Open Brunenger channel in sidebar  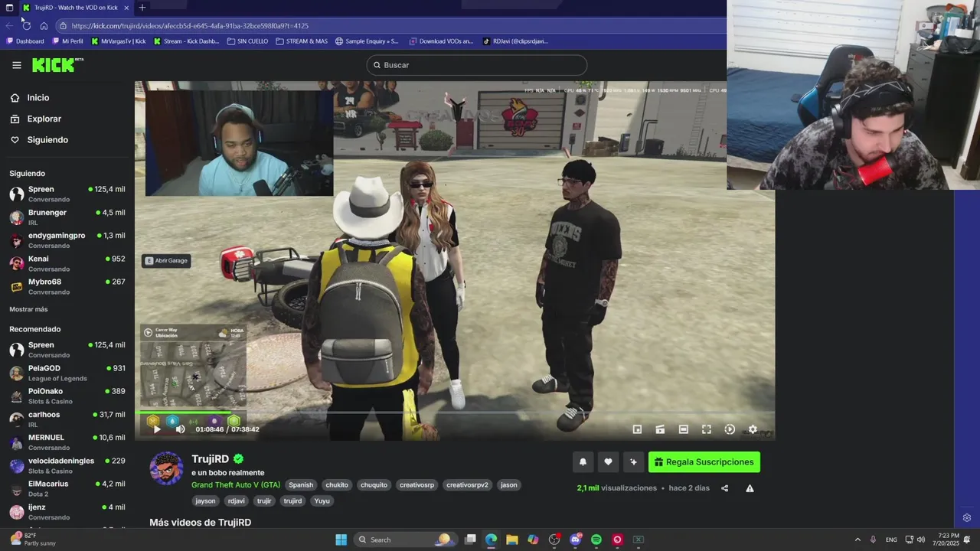pyautogui.click(x=67, y=217)
